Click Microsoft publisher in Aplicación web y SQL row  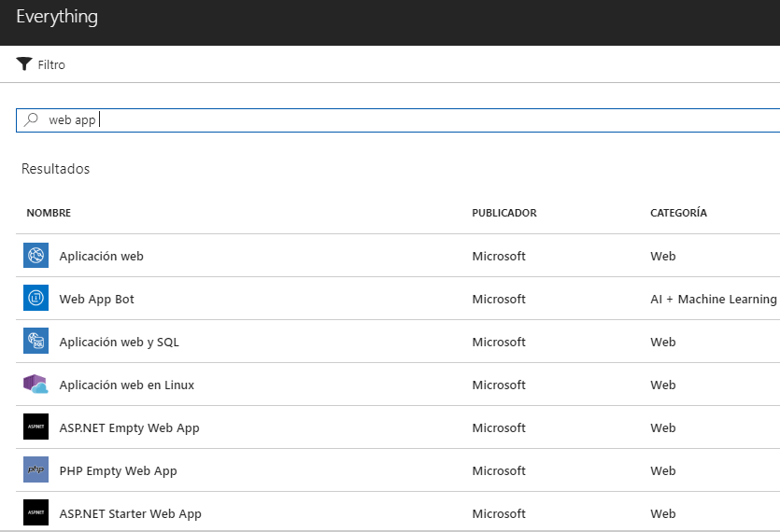(x=499, y=342)
